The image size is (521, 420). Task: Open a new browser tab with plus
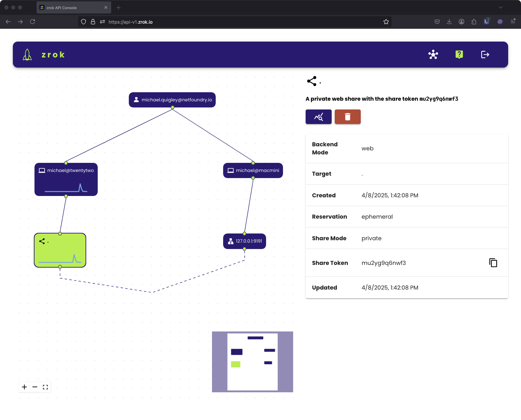coord(118,7)
